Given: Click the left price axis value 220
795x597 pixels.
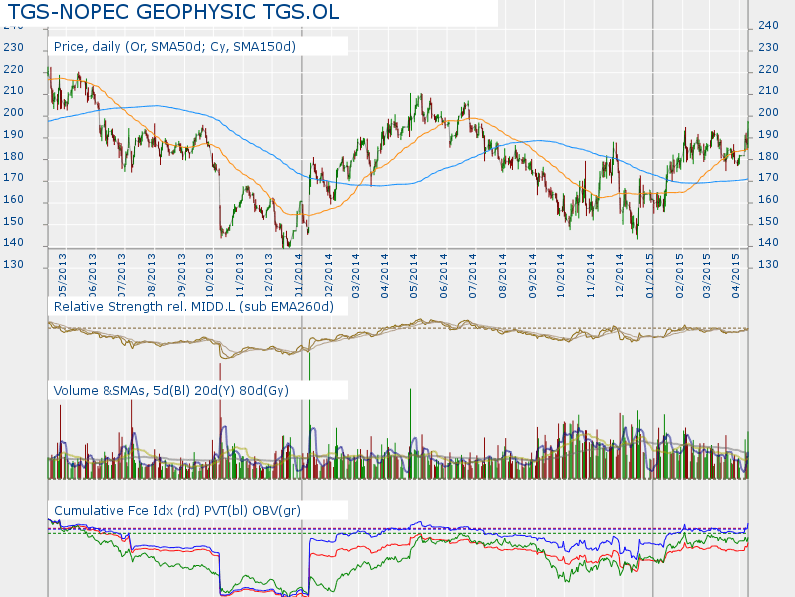Looking at the screenshot, I should coord(14,69).
